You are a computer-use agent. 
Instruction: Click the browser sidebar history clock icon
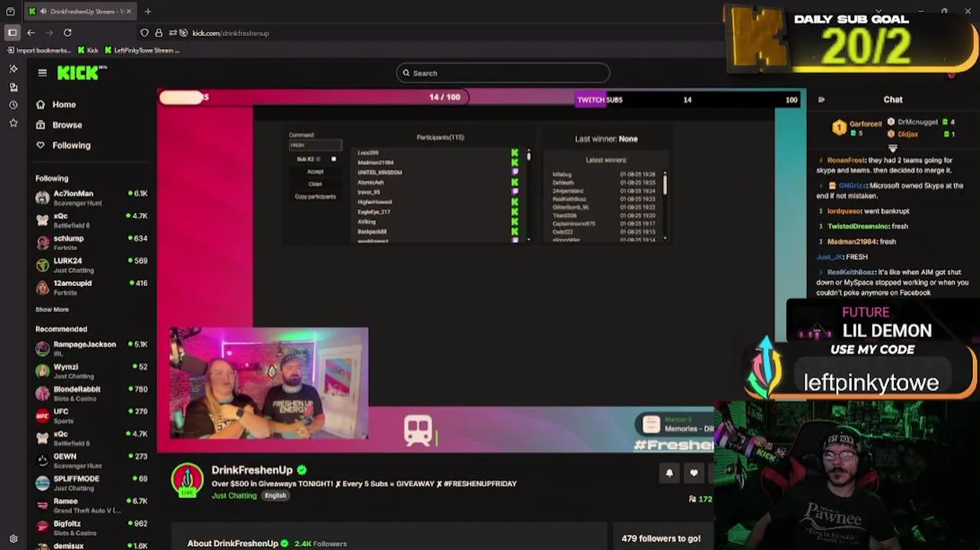pos(13,105)
